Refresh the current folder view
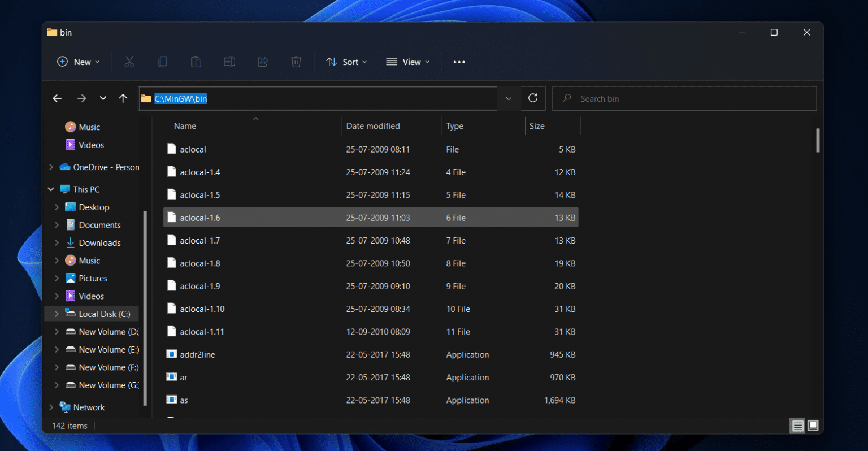868x451 pixels. point(532,98)
